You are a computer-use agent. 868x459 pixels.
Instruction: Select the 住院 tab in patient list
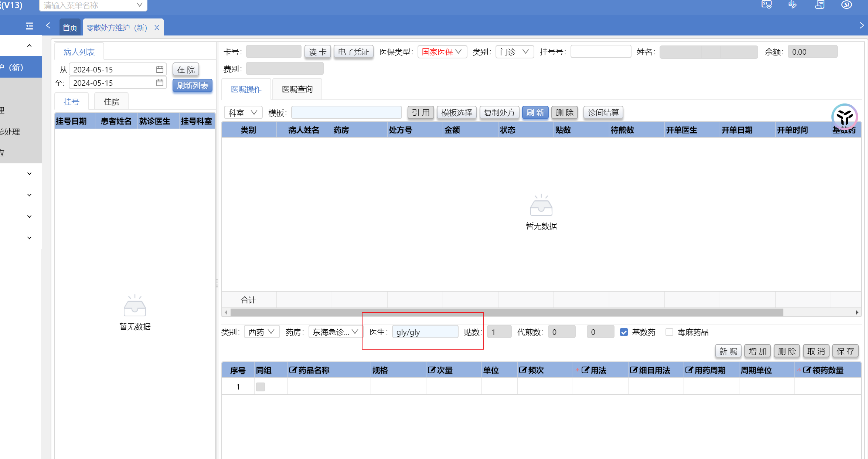click(x=111, y=102)
